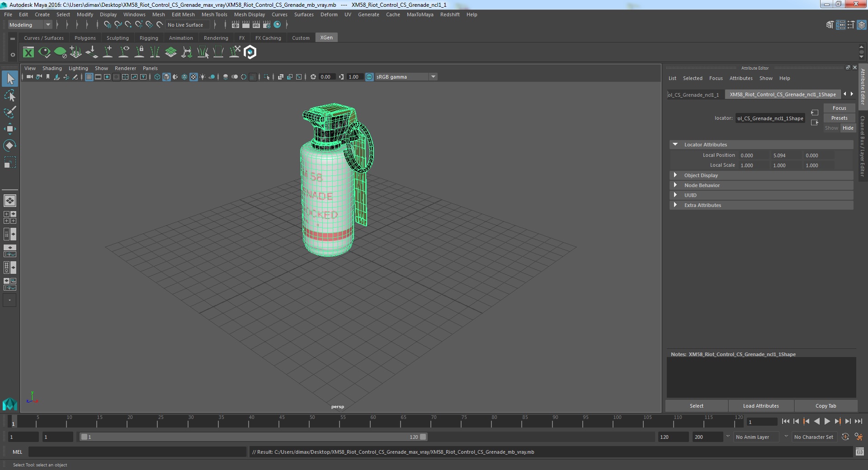Open Render View clapperboard icon
This screenshot has width=868, height=470.
click(x=236, y=25)
